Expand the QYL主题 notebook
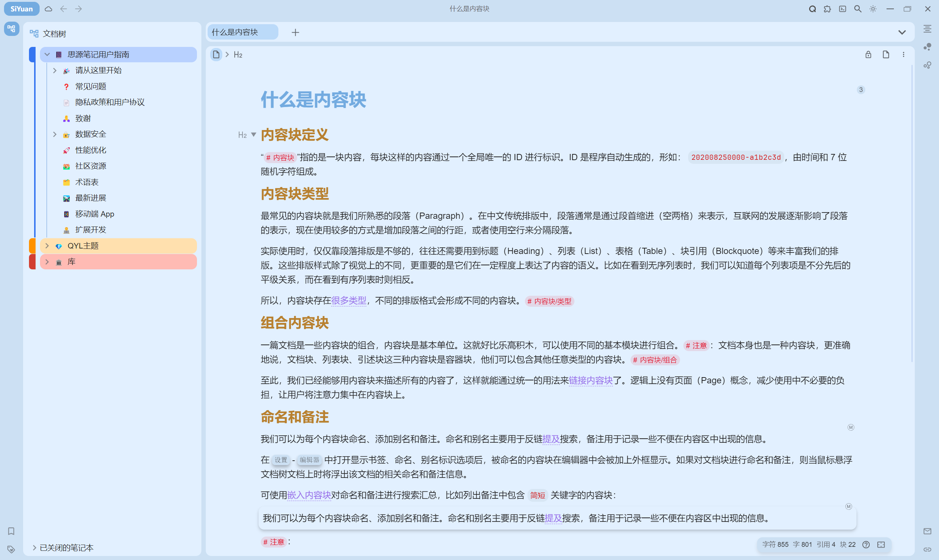Viewport: 939px width, 560px height. (x=47, y=246)
